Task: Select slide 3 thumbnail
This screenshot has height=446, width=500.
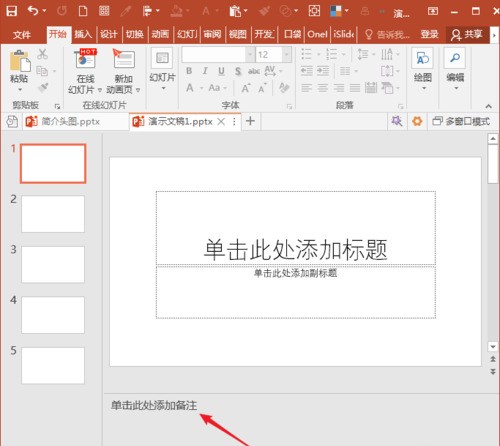Action: [53, 265]
